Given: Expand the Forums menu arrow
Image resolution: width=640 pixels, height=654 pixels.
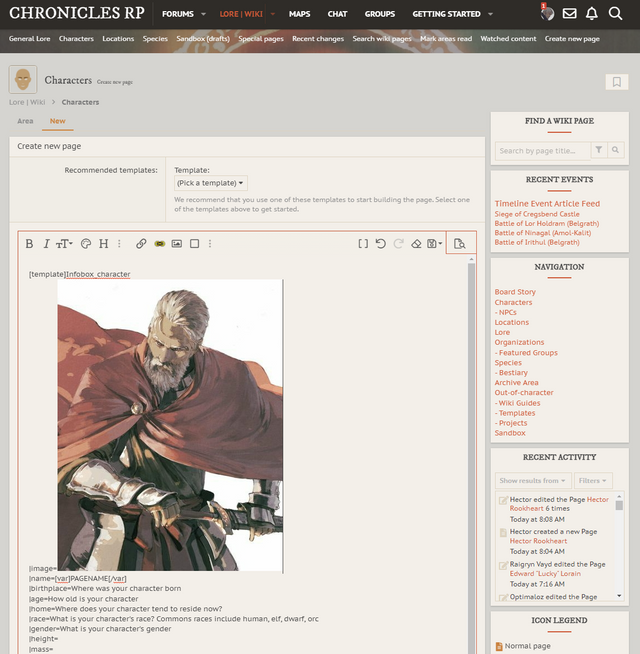Looking at the screenshot, I should pyautogui.click(x=204, y=14).
